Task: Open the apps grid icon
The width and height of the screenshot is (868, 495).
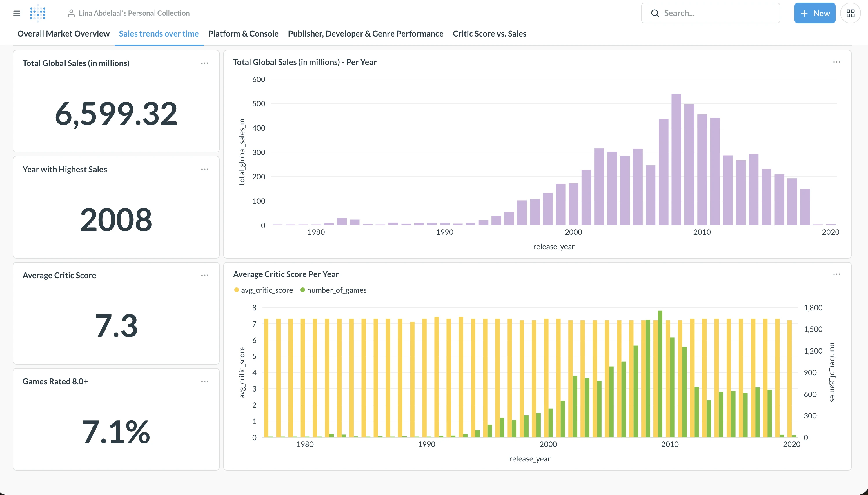Action: click(x=850, y=13)
